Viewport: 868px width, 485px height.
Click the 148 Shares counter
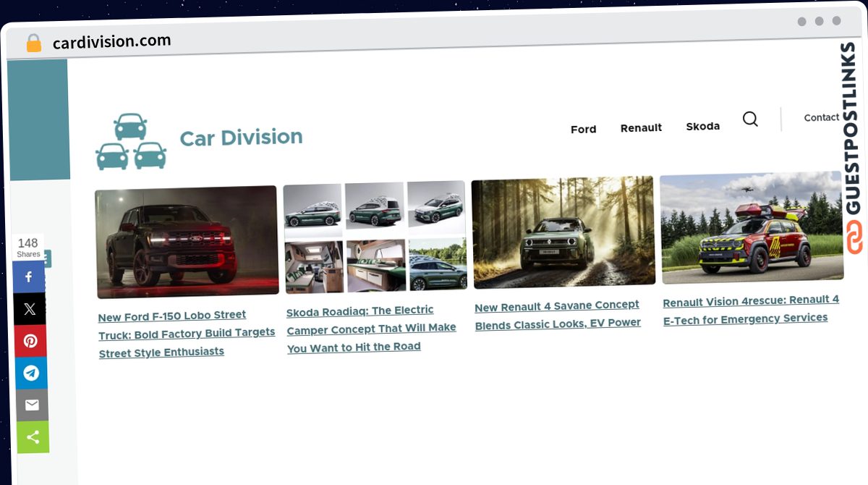click(x=28, y=248)
